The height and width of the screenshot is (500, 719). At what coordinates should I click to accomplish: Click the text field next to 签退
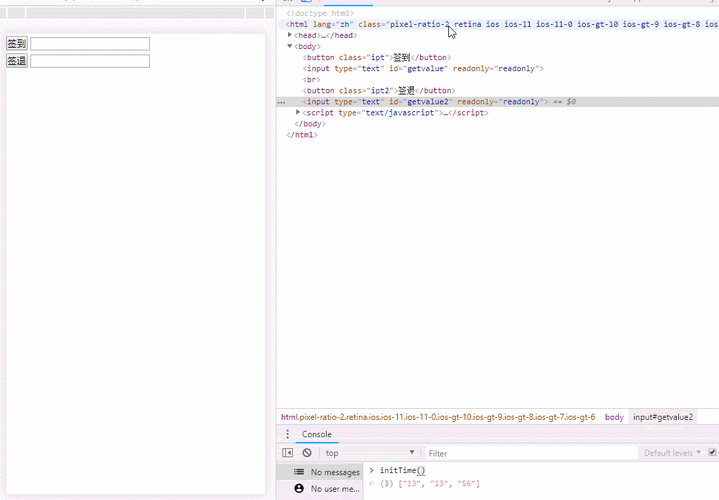(x=90, y=61)
